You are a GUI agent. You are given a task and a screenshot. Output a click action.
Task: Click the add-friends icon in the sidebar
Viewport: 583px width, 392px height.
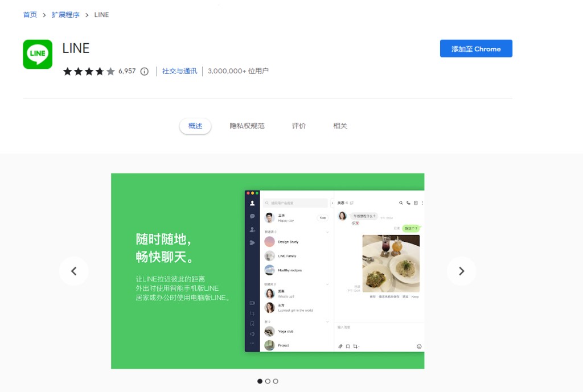click(x=252, y=229)
